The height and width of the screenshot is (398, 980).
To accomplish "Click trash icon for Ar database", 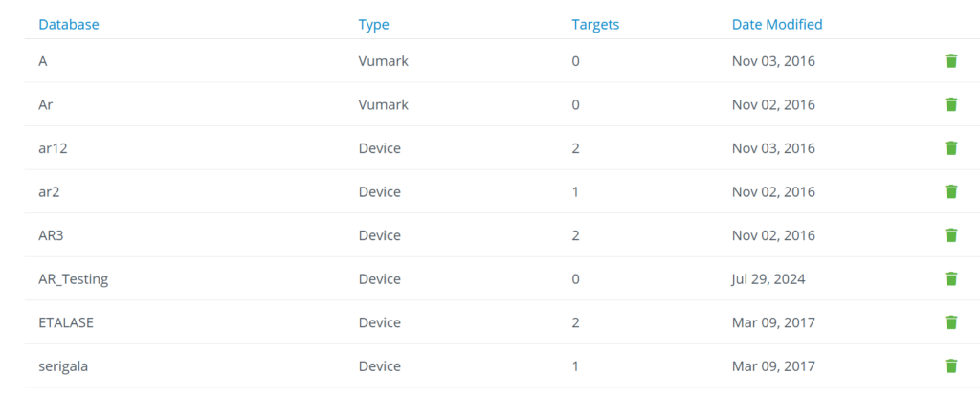I will (950, 104).
